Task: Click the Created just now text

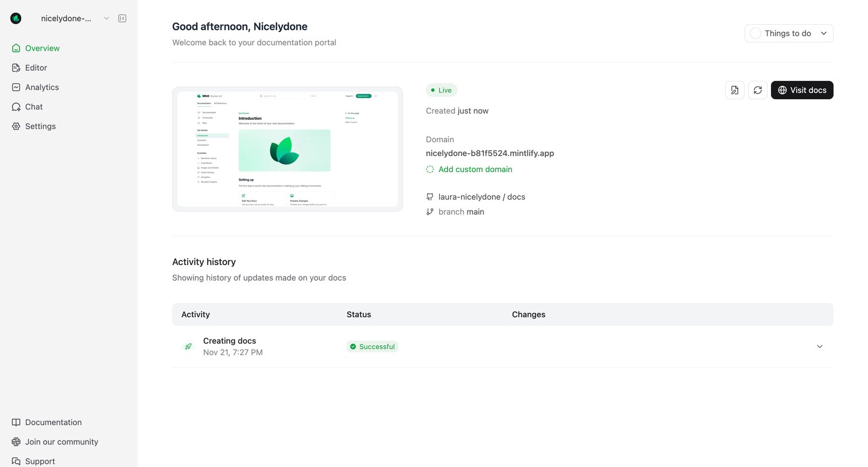Action: coord(457,111)
